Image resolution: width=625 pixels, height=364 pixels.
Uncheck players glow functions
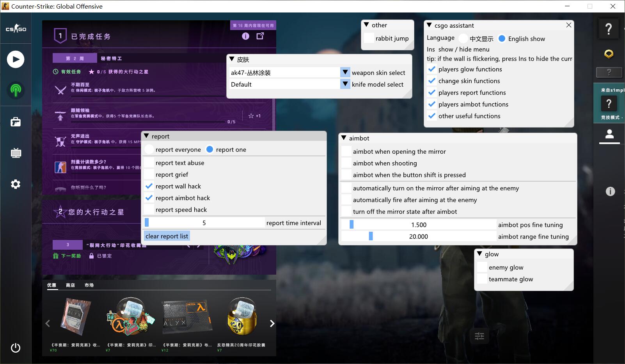click(431, 69)
